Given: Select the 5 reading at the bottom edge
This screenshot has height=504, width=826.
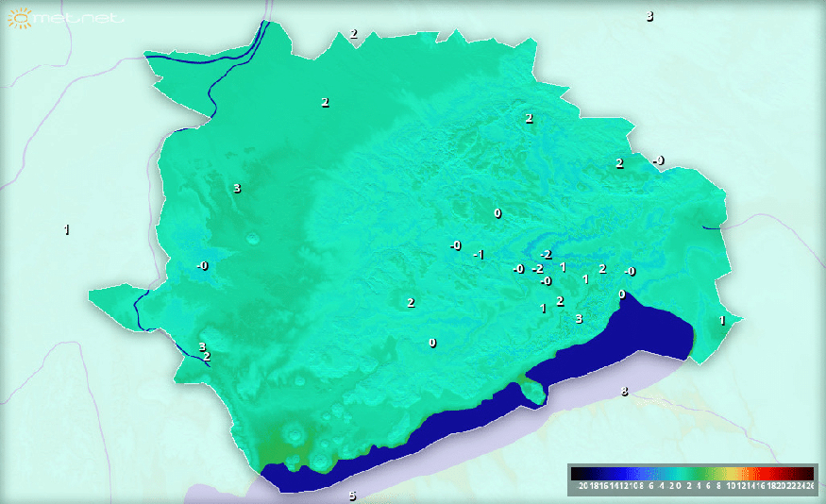Looking at the screenshot, I should click(x=352, y=496).
